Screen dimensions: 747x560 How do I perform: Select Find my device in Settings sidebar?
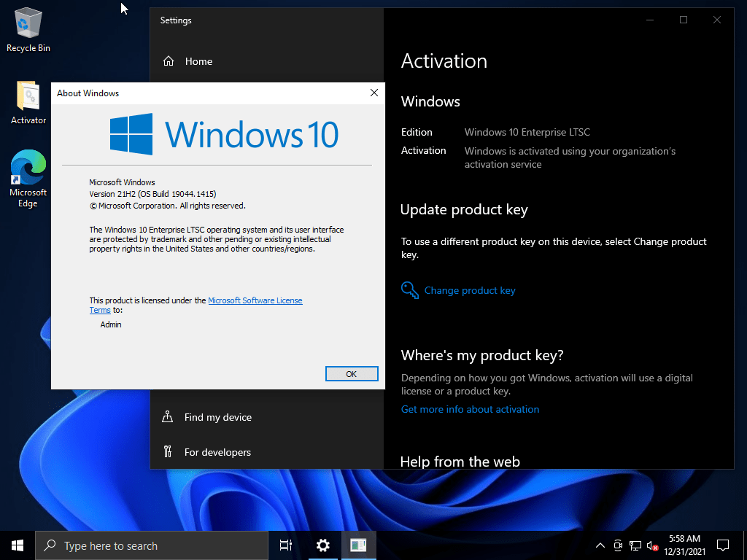[x=217, y=417]
